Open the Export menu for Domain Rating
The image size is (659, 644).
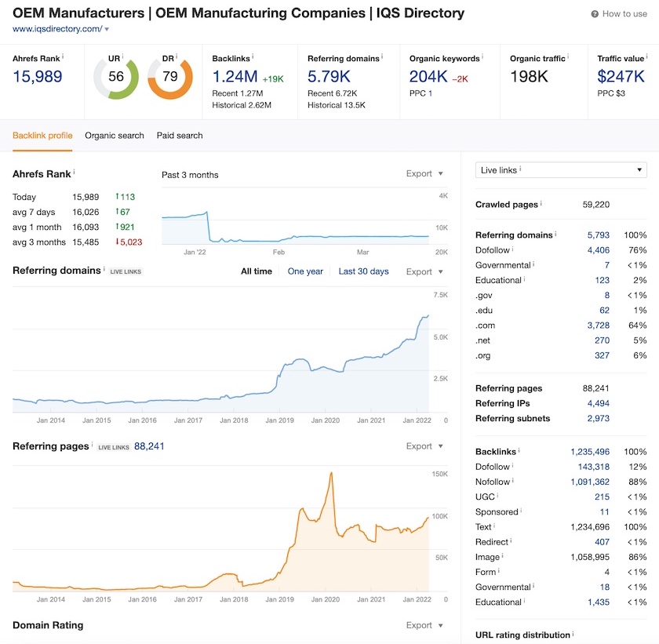coord(424,625)
